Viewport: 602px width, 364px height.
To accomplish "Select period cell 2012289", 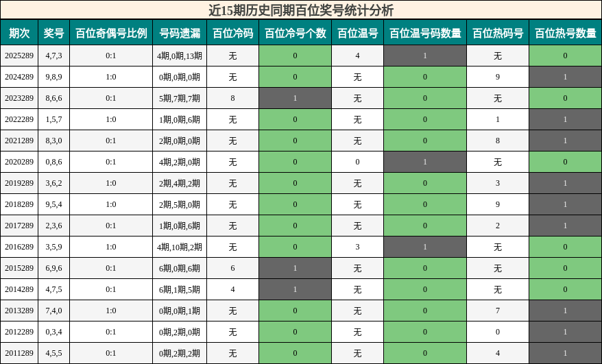I will tap(19, 332).
